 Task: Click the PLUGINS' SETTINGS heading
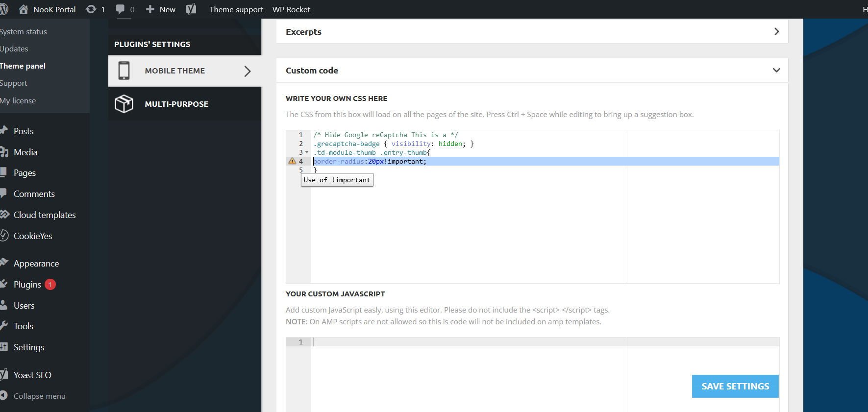(152, 44)
